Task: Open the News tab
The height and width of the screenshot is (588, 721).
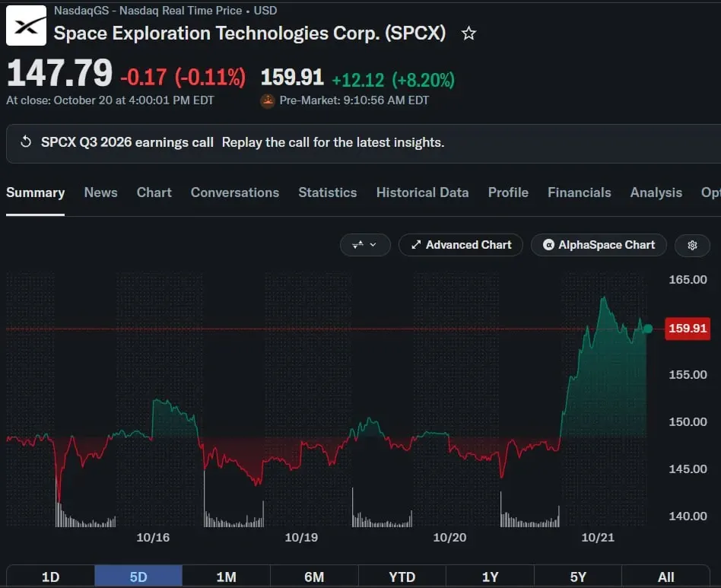Action: pos(100,192)
